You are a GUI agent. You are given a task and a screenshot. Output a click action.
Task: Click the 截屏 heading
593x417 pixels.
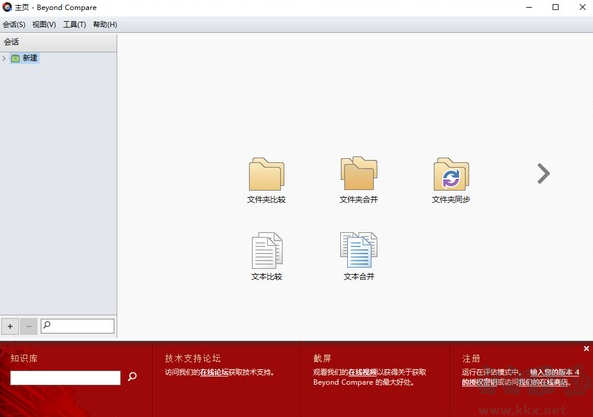click(x=322, y=358)
